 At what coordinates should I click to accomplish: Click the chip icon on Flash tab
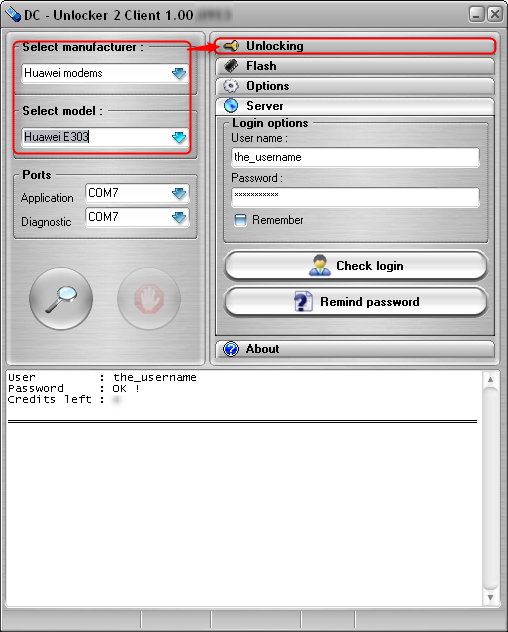click(x=231, y=66)
